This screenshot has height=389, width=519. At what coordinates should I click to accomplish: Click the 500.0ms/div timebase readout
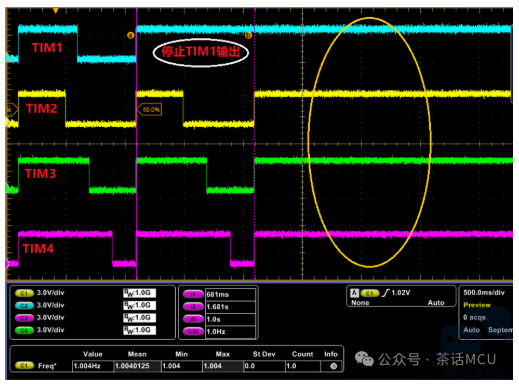click(484, 293)
